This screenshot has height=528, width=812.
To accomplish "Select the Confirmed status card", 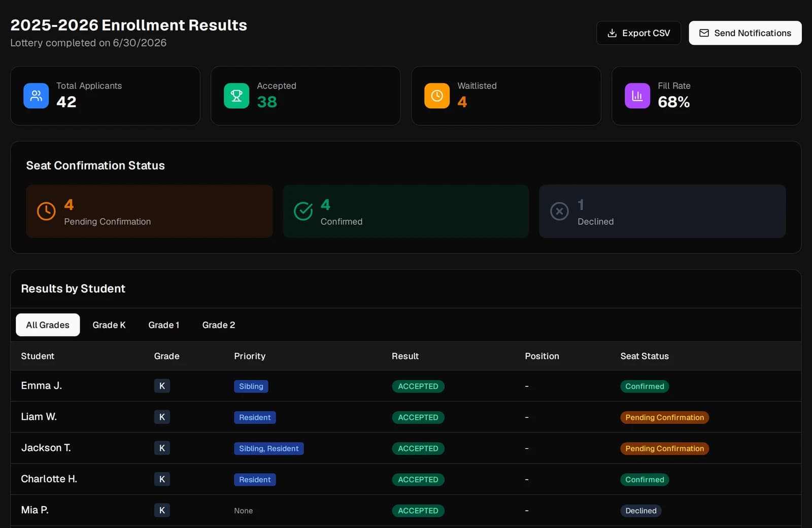I will pos(406,211).
